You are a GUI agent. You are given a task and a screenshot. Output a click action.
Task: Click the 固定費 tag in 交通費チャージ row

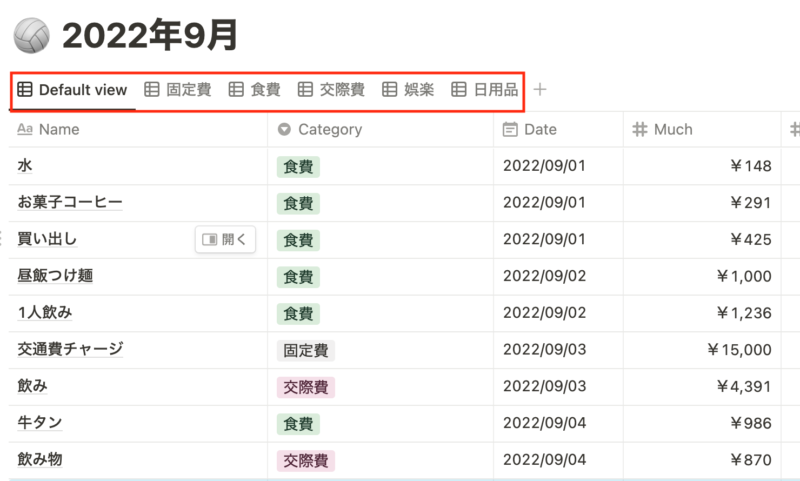click(306, 350)
